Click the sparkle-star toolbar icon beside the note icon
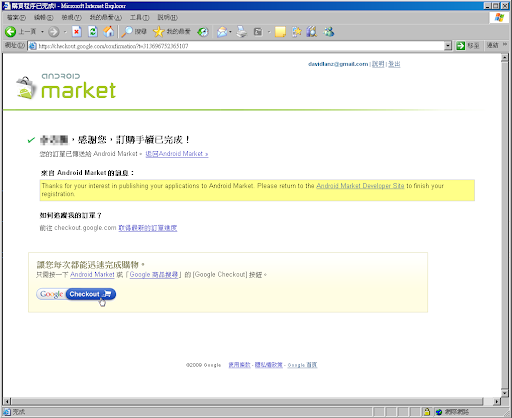Viewport: 512px width, 418px height. 296,32
